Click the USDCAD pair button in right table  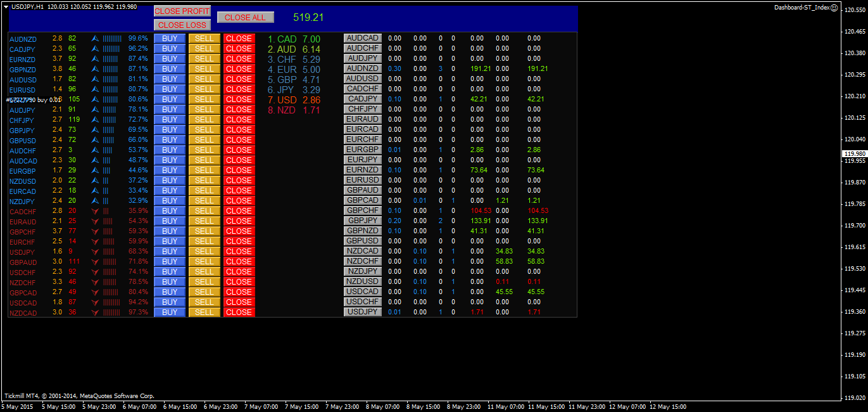[363, 292]
